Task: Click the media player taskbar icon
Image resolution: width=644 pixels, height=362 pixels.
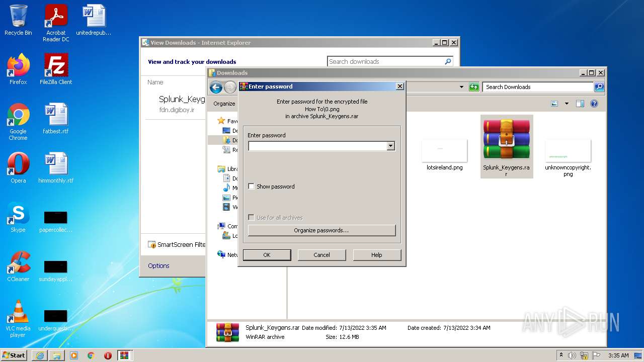Action: [74, 355]
